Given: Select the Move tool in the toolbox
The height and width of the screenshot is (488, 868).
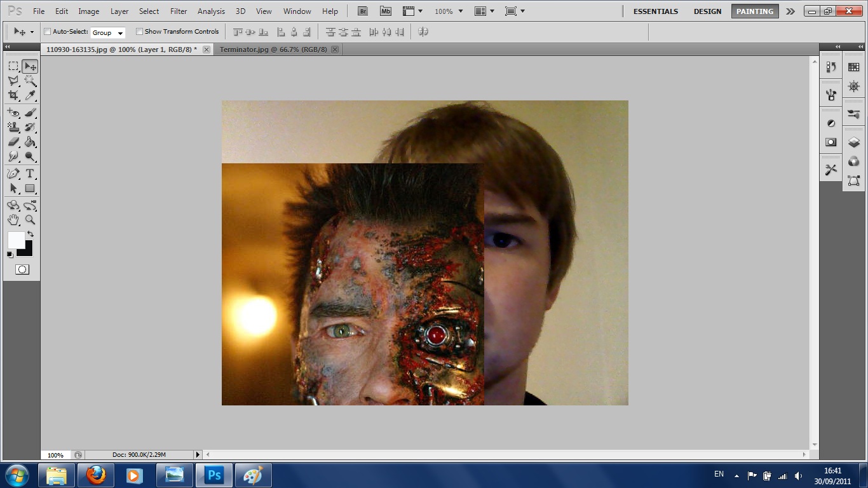Looking at the screenshot, I should [30, 66].
